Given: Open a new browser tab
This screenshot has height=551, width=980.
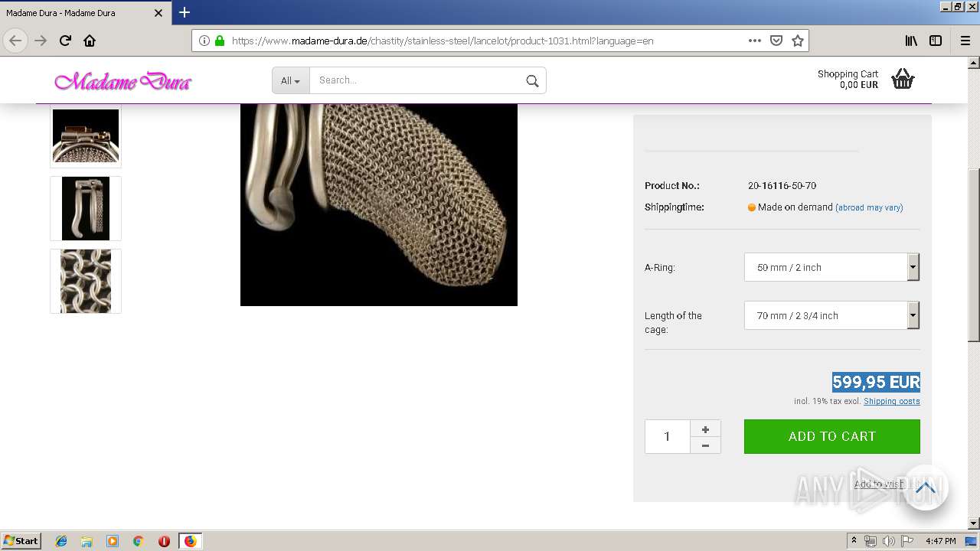Looking at the screenshot, I should coord(185,13).
